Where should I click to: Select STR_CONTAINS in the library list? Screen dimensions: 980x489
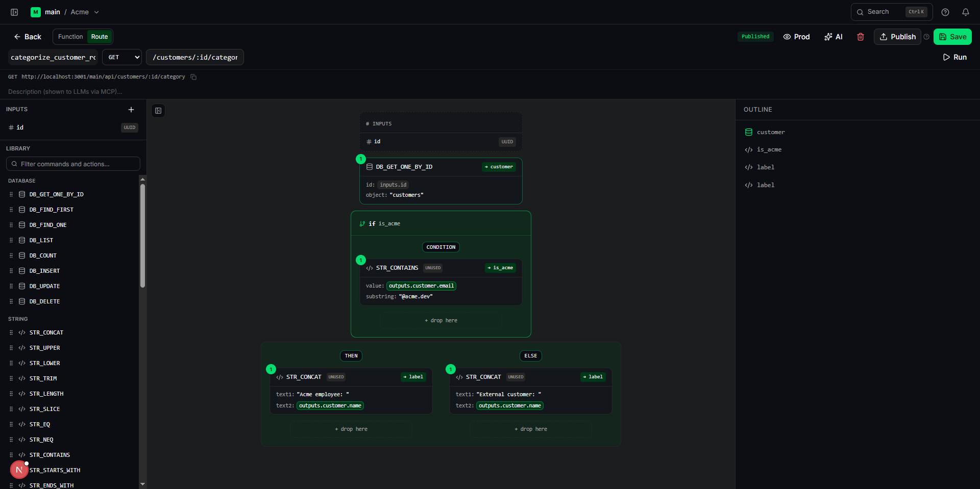click(50, 455)
